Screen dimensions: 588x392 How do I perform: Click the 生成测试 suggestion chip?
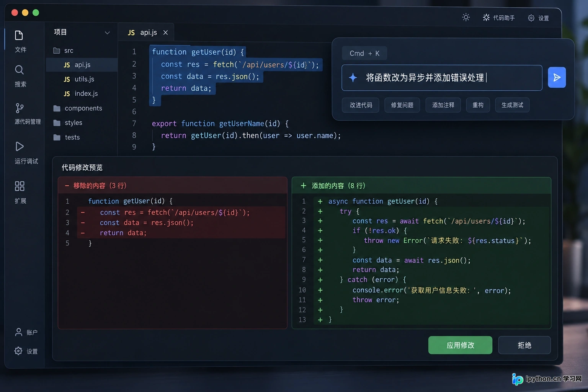click(x=512, y=105)
